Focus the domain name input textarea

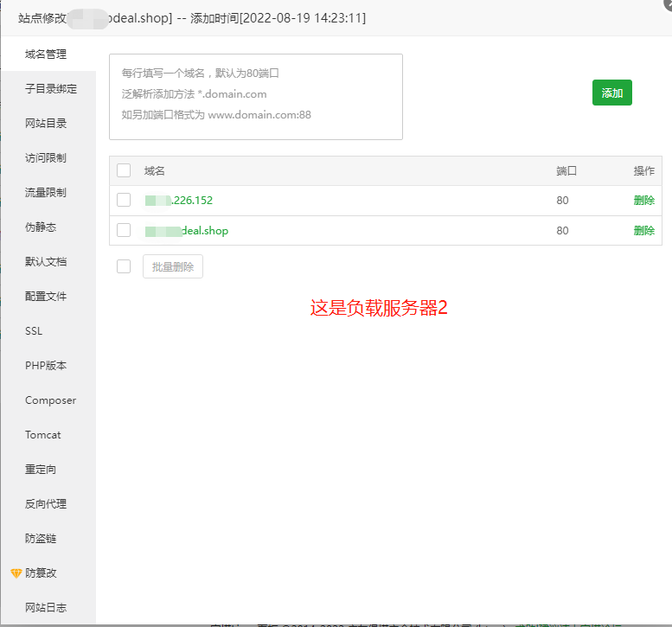click(256, 97)
